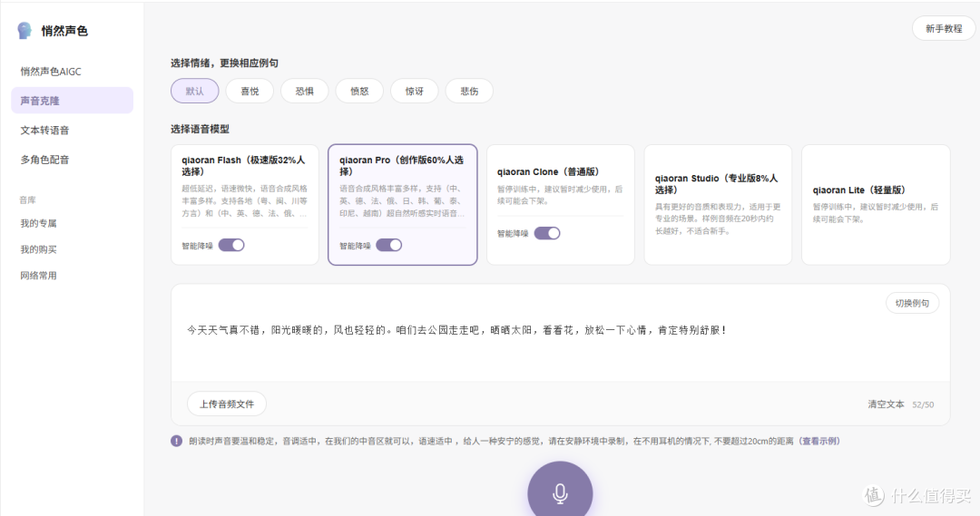Click 清空文本 to clear the text
Image resolution: width=980 pixels, height=516 pixels.
[886, 404]
